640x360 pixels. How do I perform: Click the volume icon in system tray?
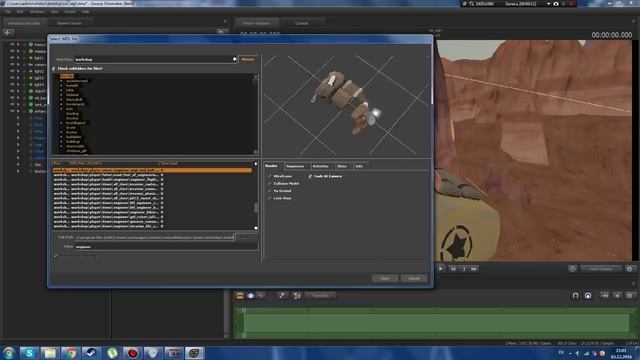578,353
